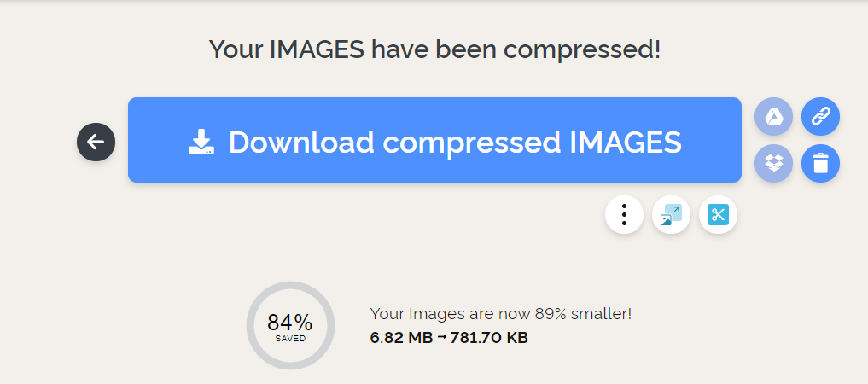Click the "Your Images are now 89% smaller!" text
Viewport: 868px width, 384px height.
(500, 313)
